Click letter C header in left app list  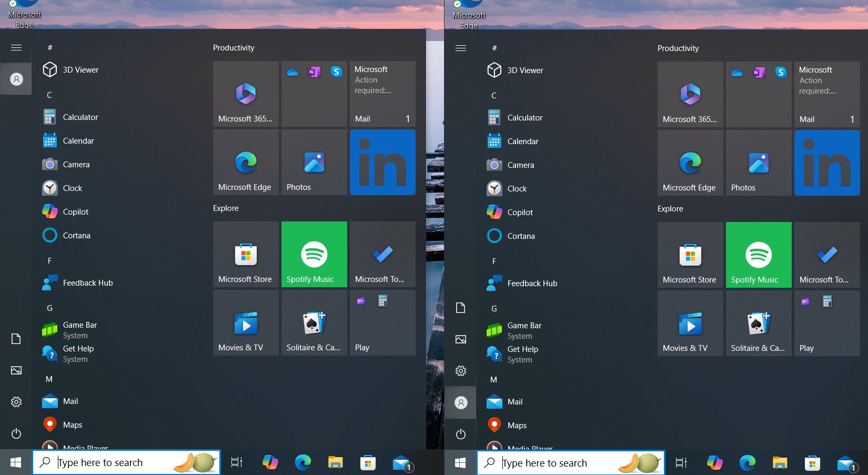[49, 95]
